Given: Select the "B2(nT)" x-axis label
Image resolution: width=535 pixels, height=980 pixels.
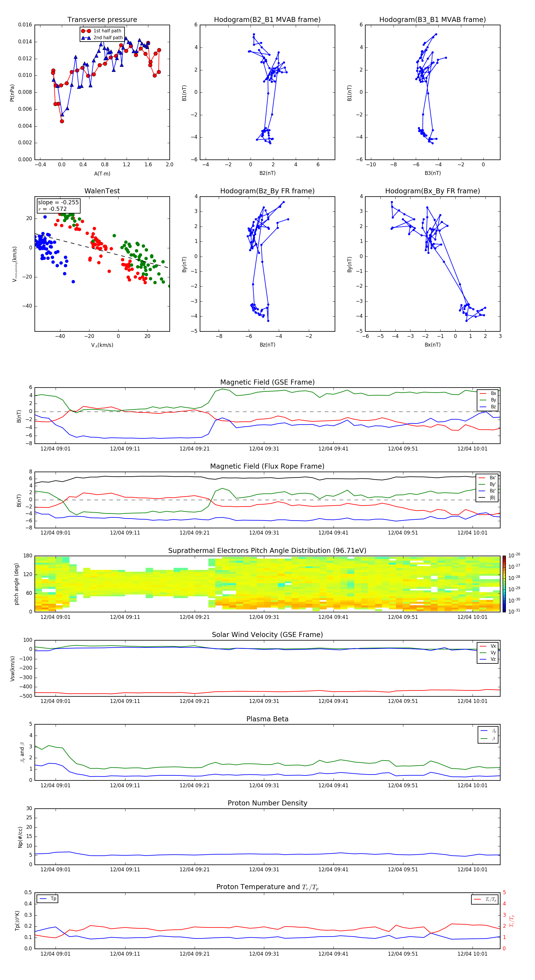Looking at the screenshot, I should tap(267, 173).
